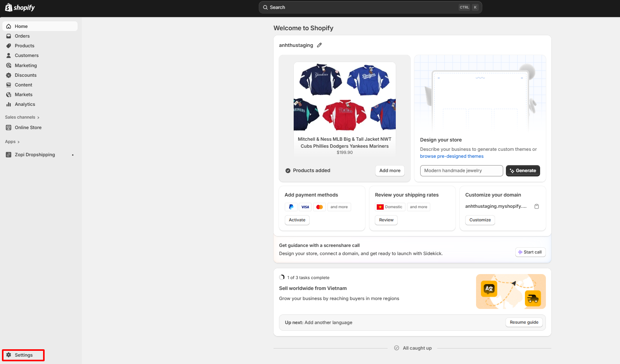Click the copy icon next to myshopify domain
620x364 pixels.
pos(537,206)
